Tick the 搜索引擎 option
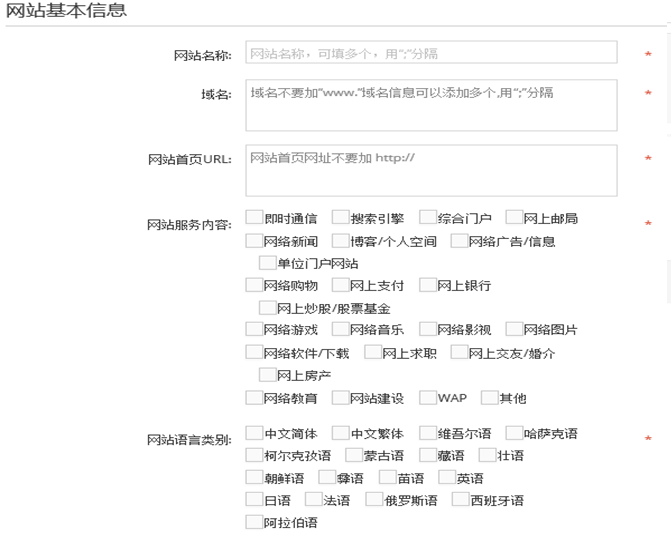This screenshot has height=543, width=671. [x=341, y=218]
